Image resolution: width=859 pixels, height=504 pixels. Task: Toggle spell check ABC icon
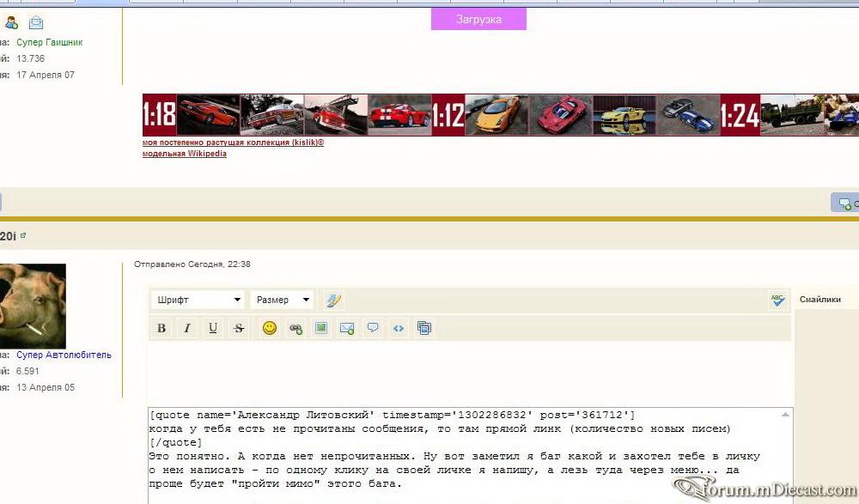pos(777,300)
